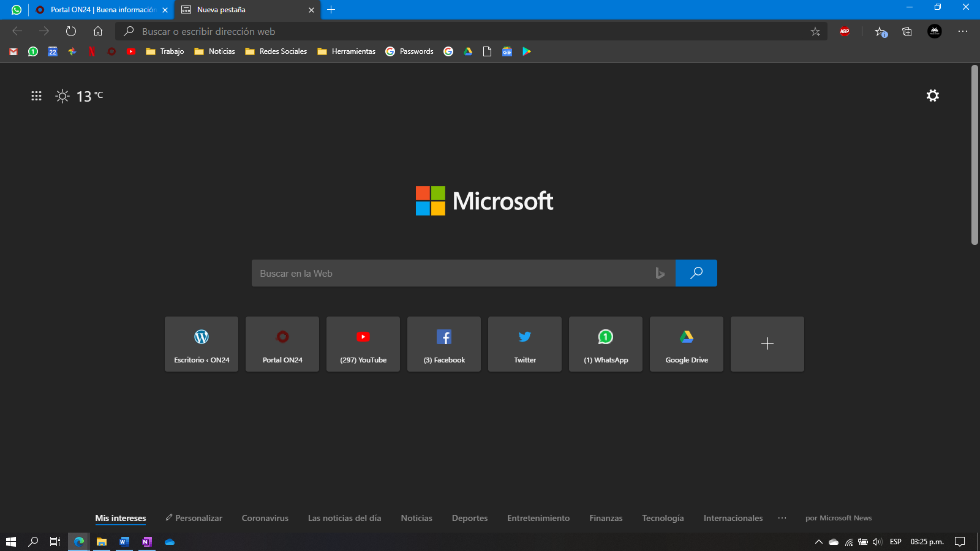This screenshot has width=980, height=551.
Task: Open the Google Play bookmark
Action: coord(527,51)
